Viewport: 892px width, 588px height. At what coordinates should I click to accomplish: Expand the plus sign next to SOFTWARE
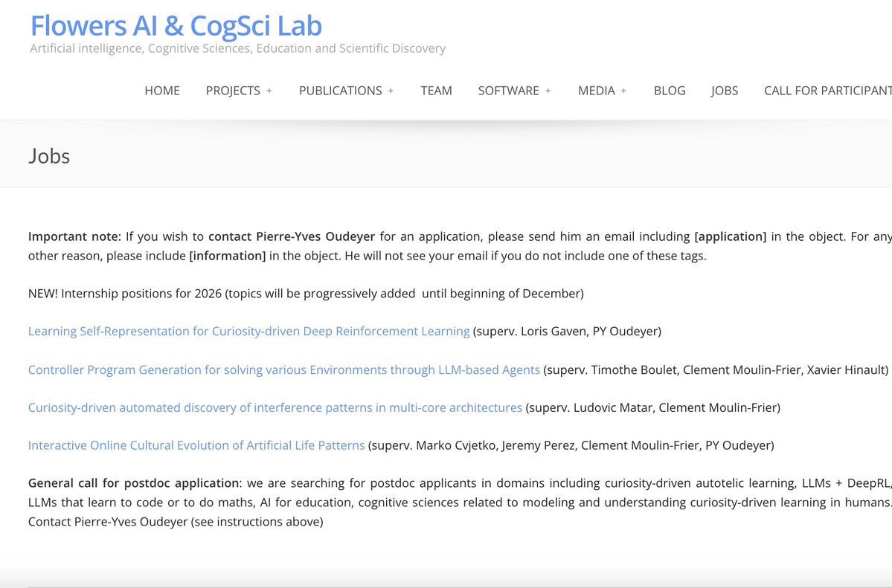click(548, 91)
